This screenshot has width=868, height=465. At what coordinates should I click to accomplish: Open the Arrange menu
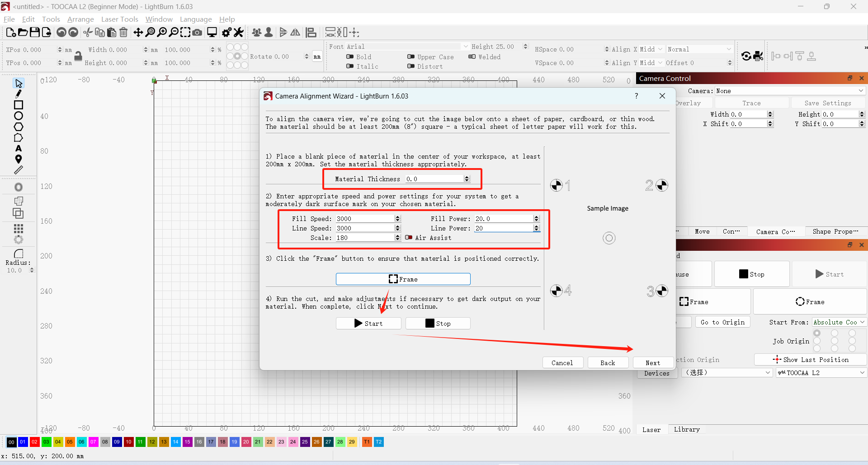[x=80, y=19]
